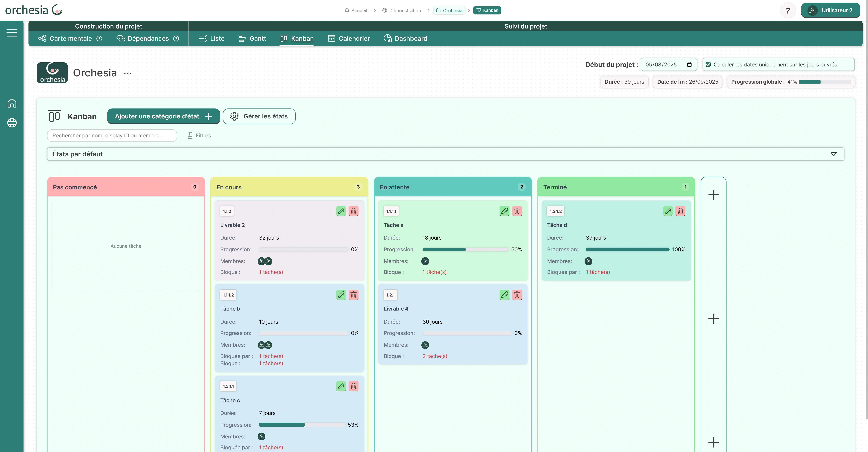Screen dimensions: 868x452
Task: Select the Kanban tab
Action: coord(297,39)
